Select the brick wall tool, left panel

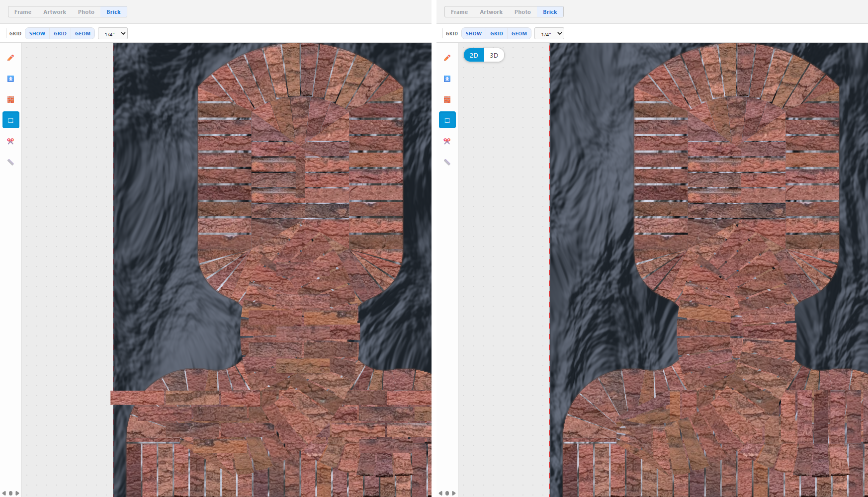pyautogui.click(x=10, y=100)
